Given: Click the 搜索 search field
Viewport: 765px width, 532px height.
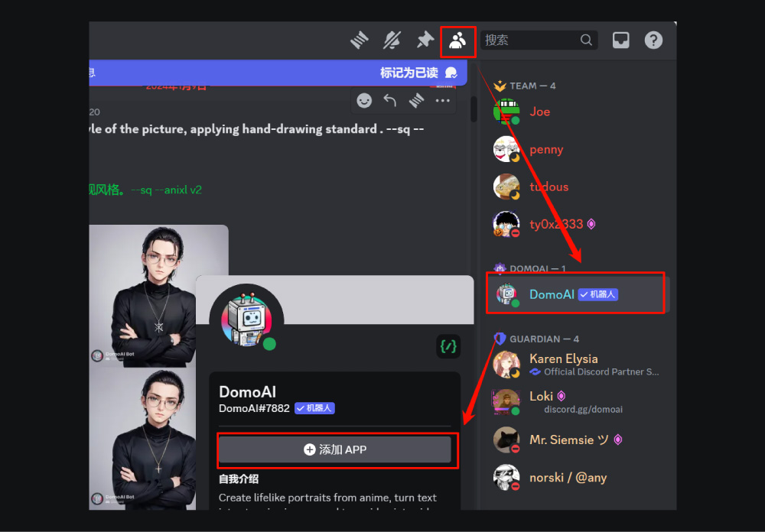Looking at the screenshot, I should [531, 41].
